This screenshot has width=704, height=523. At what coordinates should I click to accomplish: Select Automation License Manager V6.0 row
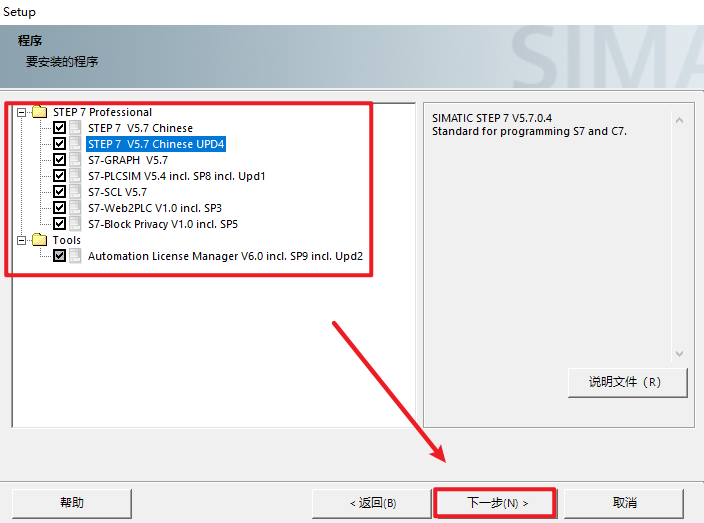click(225, 256)
